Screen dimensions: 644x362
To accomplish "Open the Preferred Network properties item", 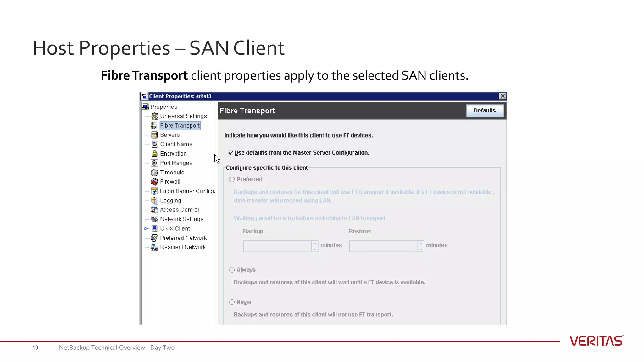I will tap(183, 238).
